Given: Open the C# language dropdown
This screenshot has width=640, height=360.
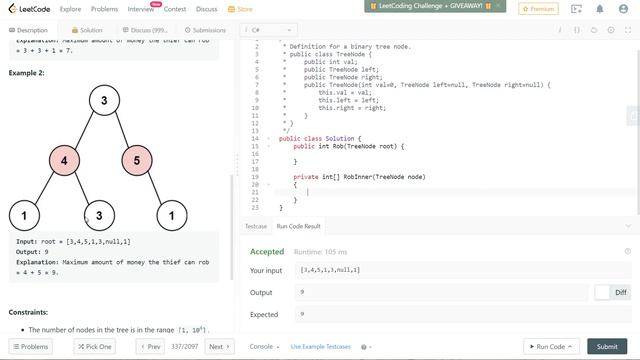Looking at the screenshot, I should (x=269, y=30).
